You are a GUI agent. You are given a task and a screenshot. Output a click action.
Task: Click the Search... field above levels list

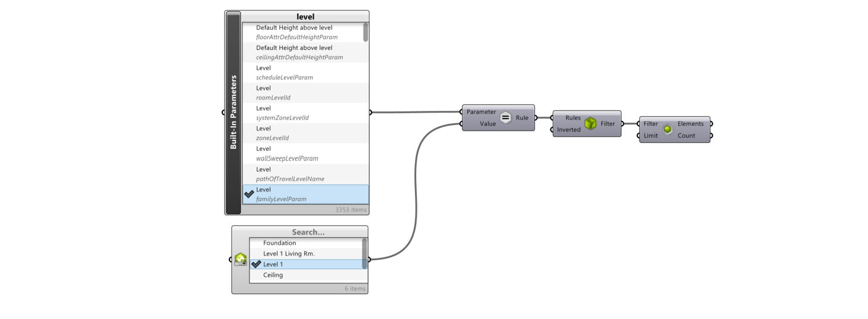pos(308,232)
